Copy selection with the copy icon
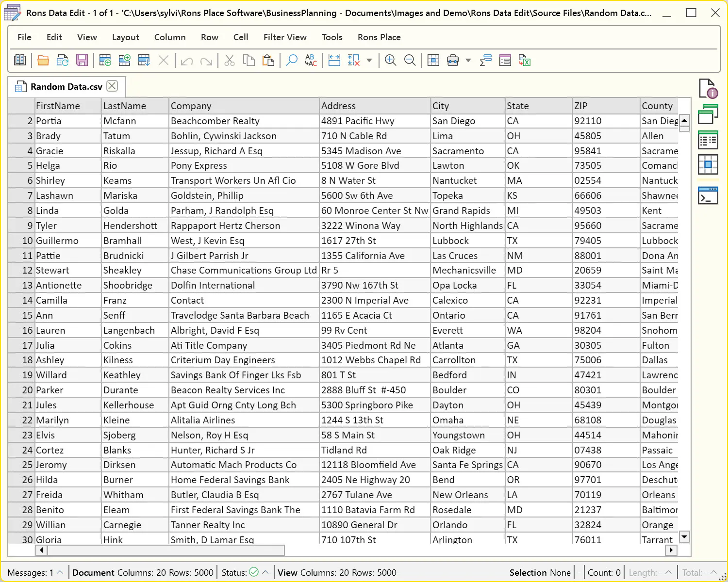This screenshot has width=728, height=582. (x=249, y=60)
